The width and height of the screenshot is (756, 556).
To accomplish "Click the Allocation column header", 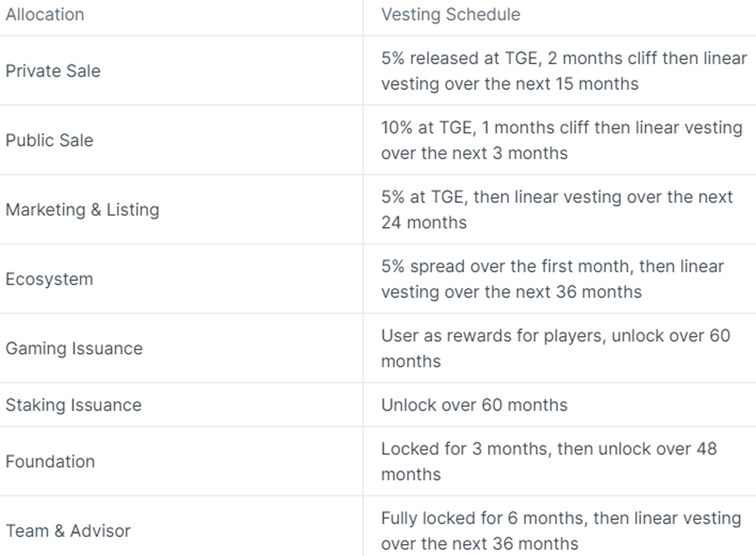I will coord(45,14).
